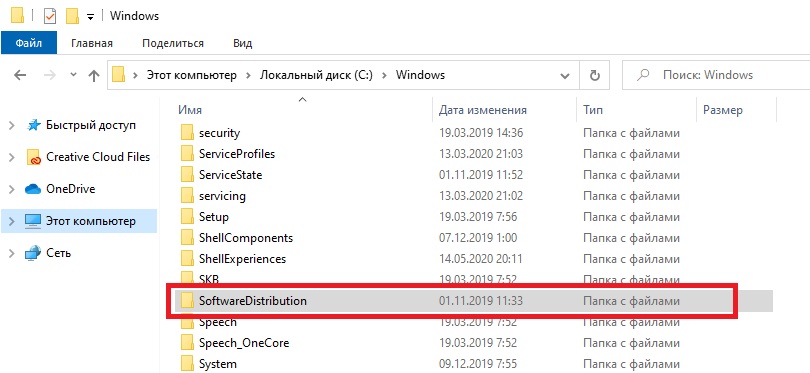Click the Поиск: Windows search field
The width and height of the screenshot is (810, 373).
[716, 75]
